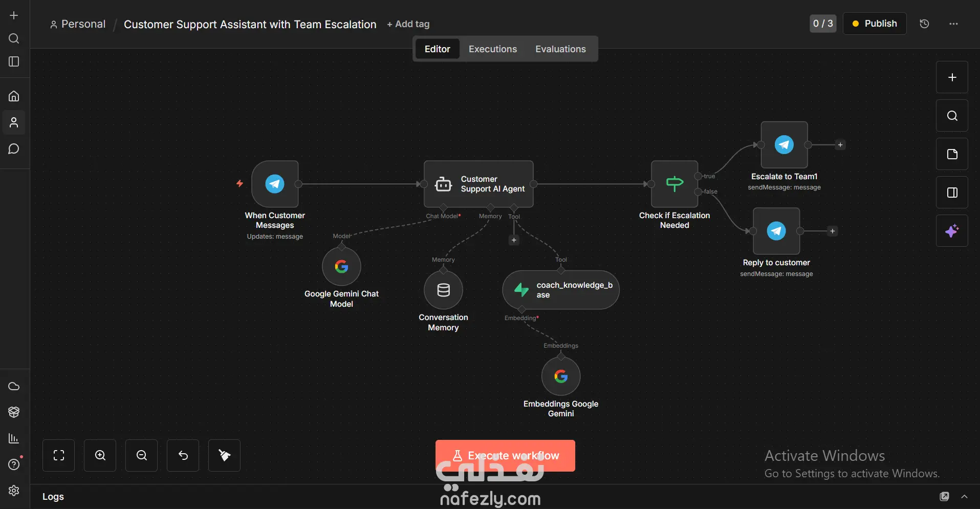Click Add tag next to workflow title

(408, 24)
